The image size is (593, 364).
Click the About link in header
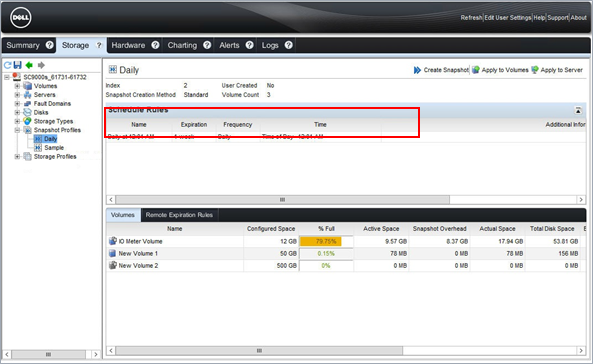point(579,18)
